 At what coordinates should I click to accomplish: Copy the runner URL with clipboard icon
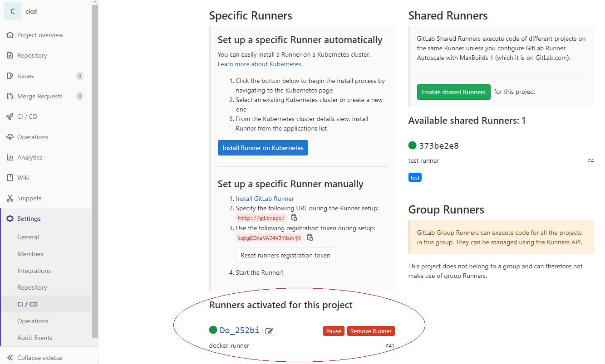click(x=294, y=218)
